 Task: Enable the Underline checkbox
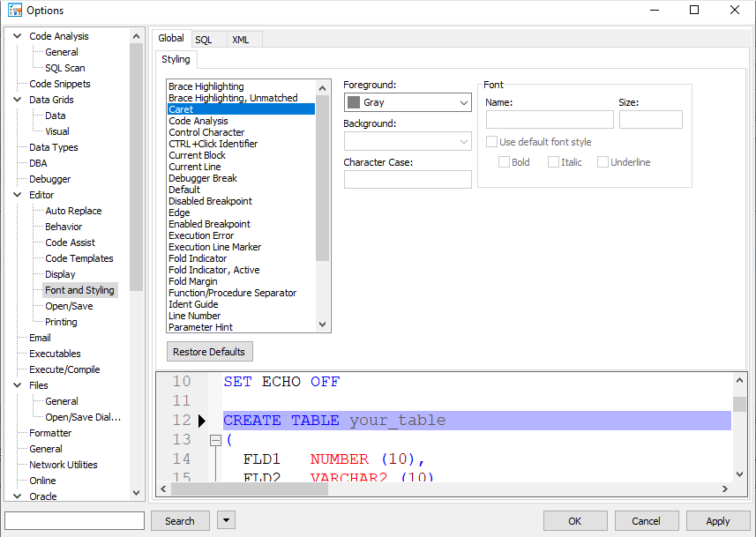[x=603, y=162]
